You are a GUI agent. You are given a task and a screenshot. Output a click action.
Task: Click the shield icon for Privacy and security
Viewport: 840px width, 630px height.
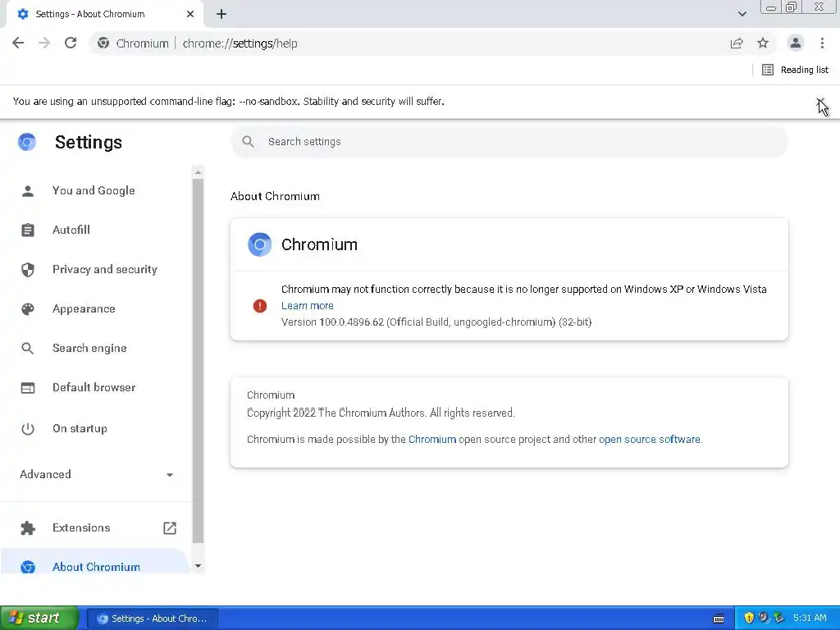pyautogui.click(x=28, y=269)
